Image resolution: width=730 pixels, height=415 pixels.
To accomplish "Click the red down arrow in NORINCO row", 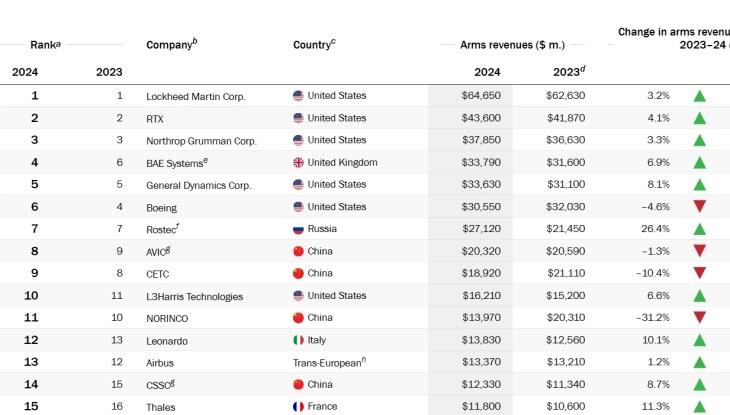I will pyautogui.click(x=700, y=318).
